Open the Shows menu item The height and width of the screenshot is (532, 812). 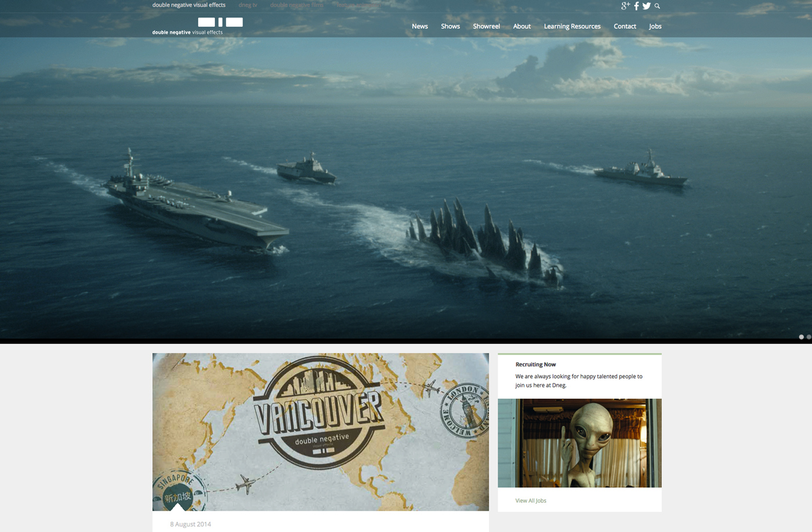point(450,26)
